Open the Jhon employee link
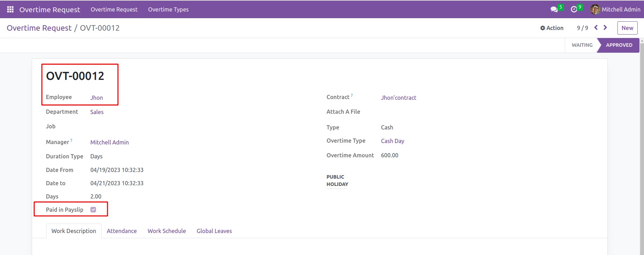Viewport: 644px width, 255px height. click(96, 98)
